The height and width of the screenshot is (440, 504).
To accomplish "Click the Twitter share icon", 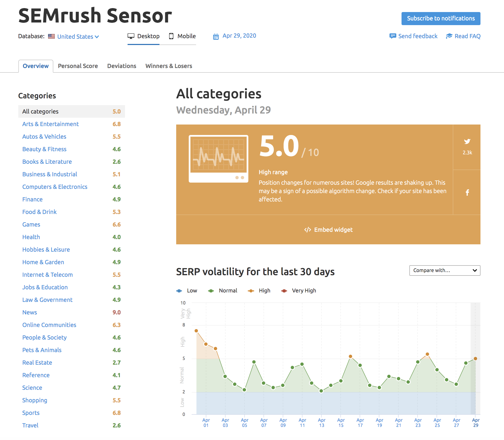I will point(467,142).
